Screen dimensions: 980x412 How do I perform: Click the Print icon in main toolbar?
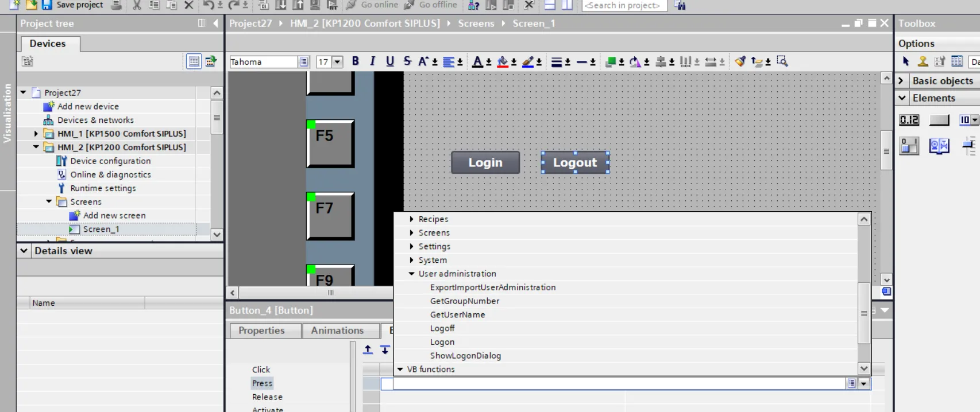(x=116, y=5)
